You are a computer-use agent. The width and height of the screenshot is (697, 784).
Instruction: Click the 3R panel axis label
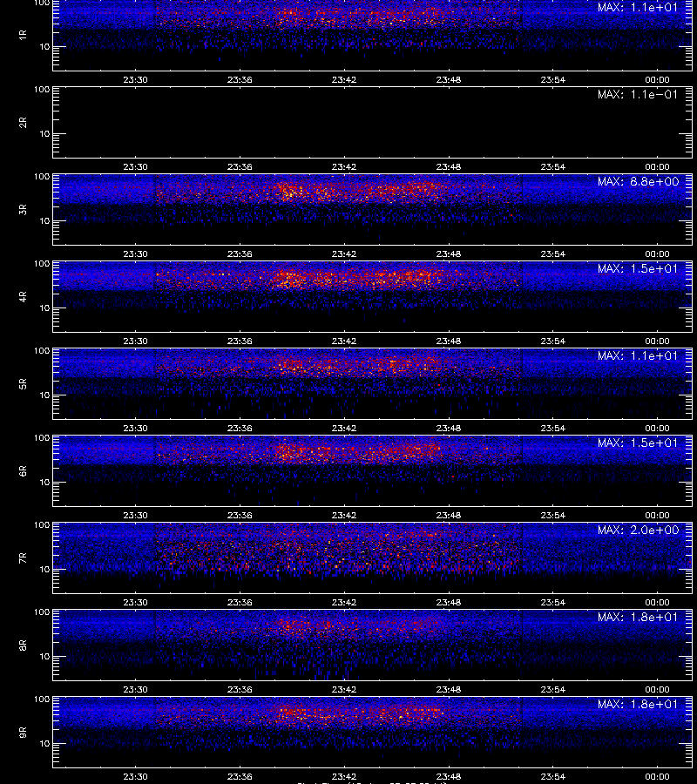(x=23, y=209)
